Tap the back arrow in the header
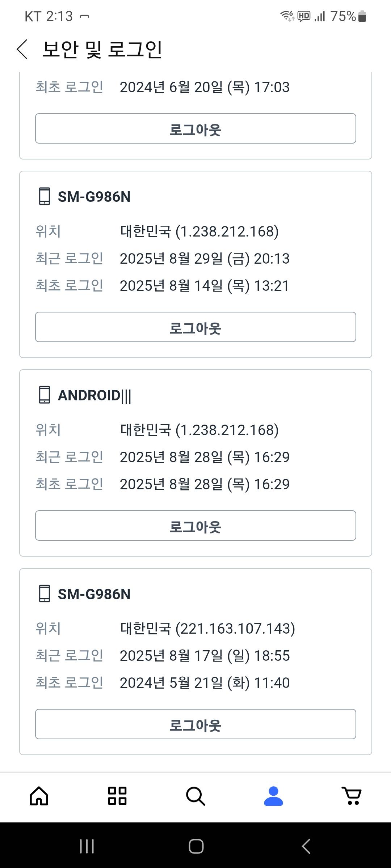The image size is (391, 868). (22, 49)
